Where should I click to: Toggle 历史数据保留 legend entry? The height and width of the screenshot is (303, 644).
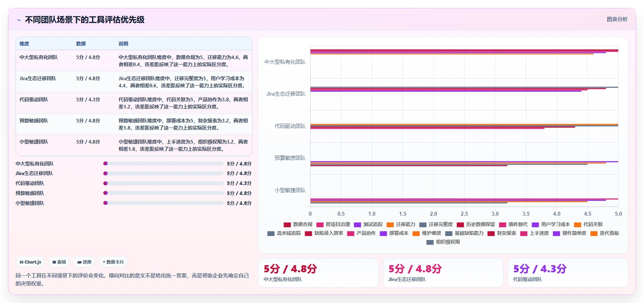pos(476,224)
